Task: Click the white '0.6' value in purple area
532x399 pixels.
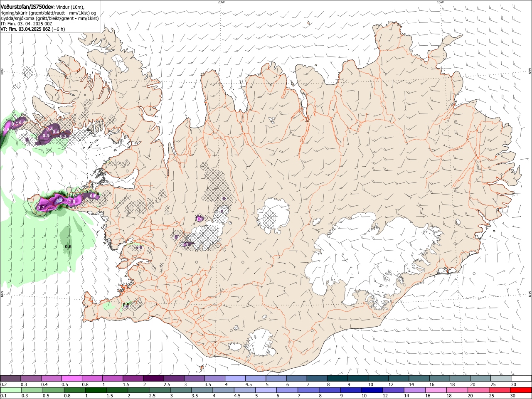Action: (94, 196)
